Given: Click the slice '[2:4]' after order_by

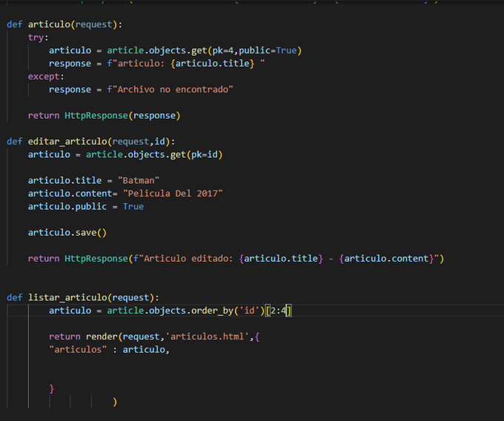Looking at the screenshot, I should pos(279,311).
